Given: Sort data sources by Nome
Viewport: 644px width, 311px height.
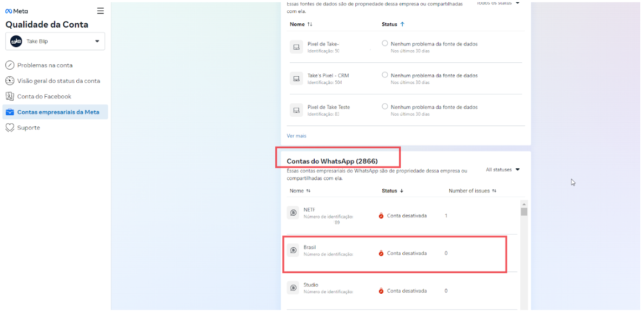Looking at the screenshot, I should pos(301,24).
